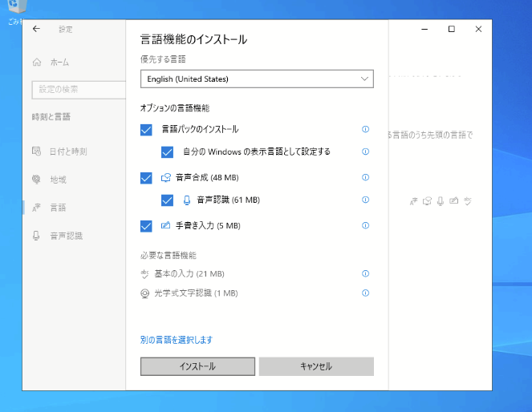The height and width of the screenshot is (412, 532).
Task: Toggle 音声合成 (48 MB) checkbox
Action: tap(146, 178)
